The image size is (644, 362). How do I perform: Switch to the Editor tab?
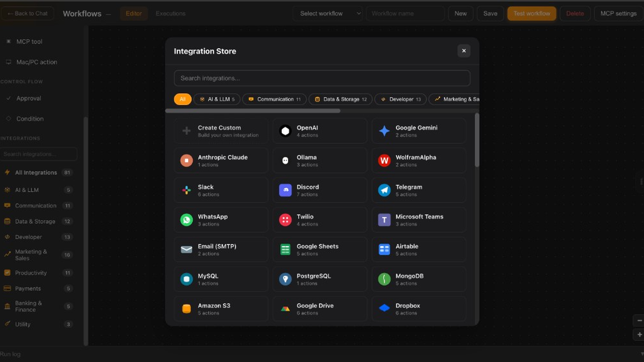134,14
